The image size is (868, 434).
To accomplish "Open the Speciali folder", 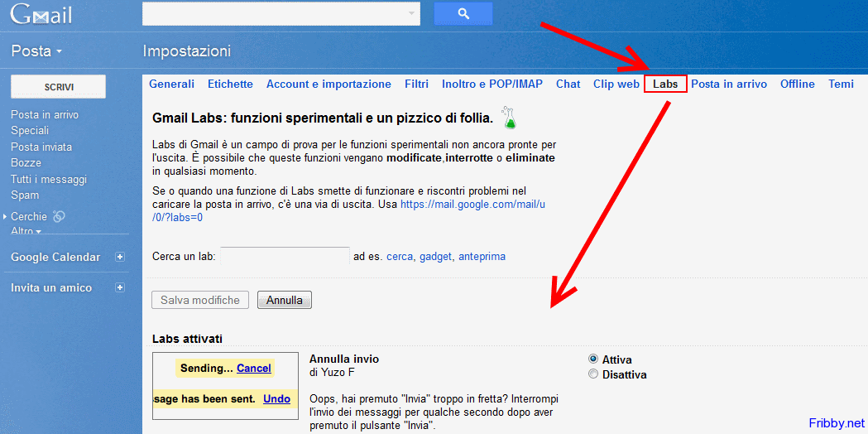I will pos(30,131).
